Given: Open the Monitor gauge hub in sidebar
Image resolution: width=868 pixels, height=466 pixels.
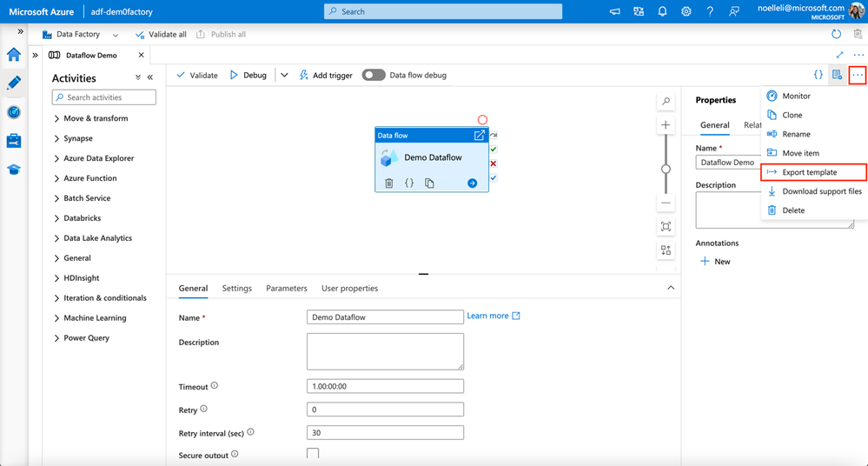Looking at the screenshot, I should point(14,112).
